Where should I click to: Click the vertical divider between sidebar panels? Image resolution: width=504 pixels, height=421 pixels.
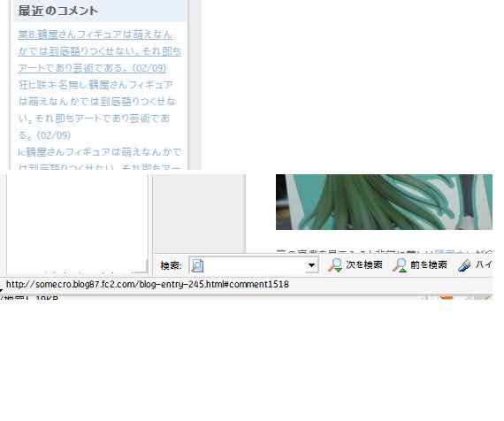149,224
